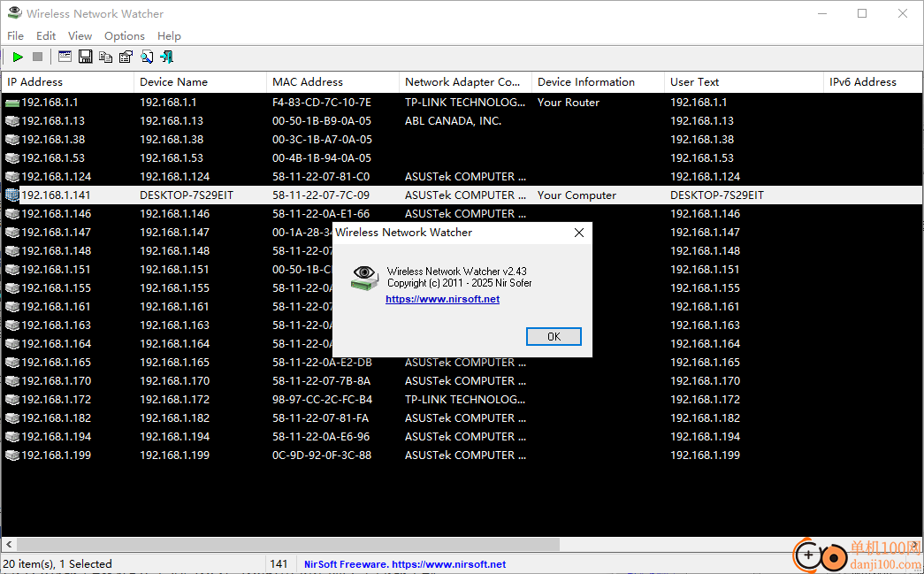Select IP address 192.168.1.170 row

pos(56,380)
